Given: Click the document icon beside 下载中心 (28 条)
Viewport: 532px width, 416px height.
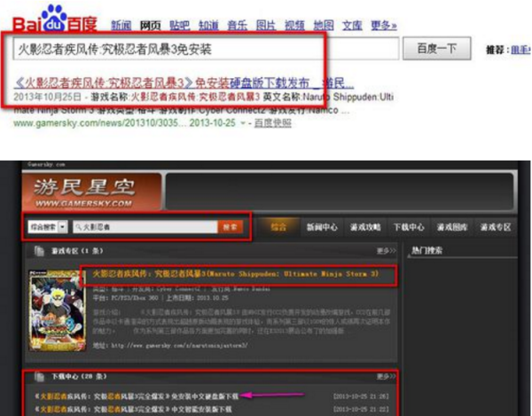Looking at the screenshot, I should click(39, 376).
